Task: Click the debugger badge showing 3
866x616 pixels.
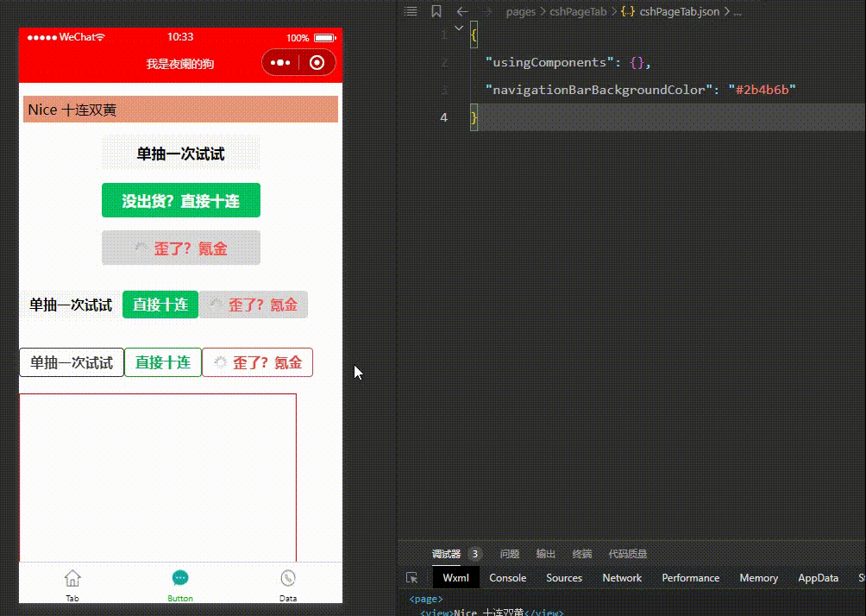Action: click(x=474, y=554)
